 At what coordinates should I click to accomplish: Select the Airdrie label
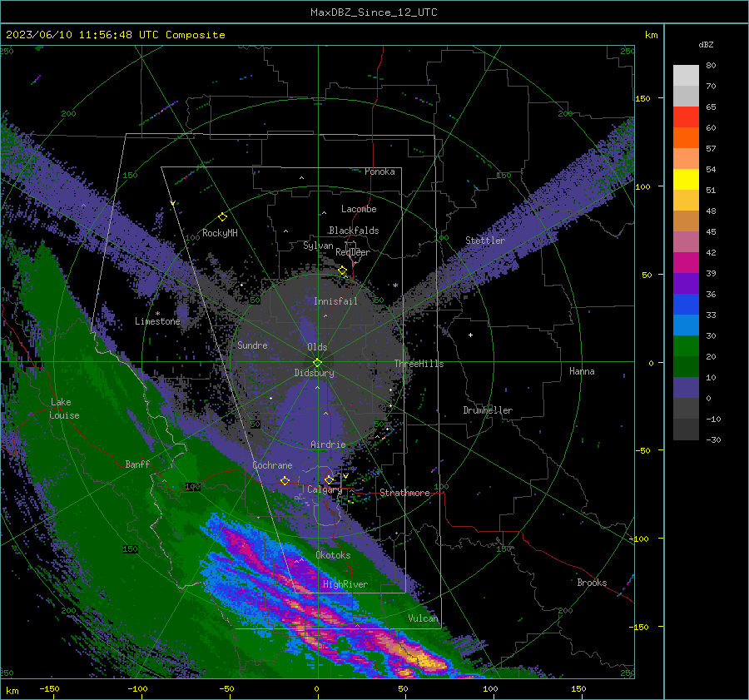(x=328, y=444)
